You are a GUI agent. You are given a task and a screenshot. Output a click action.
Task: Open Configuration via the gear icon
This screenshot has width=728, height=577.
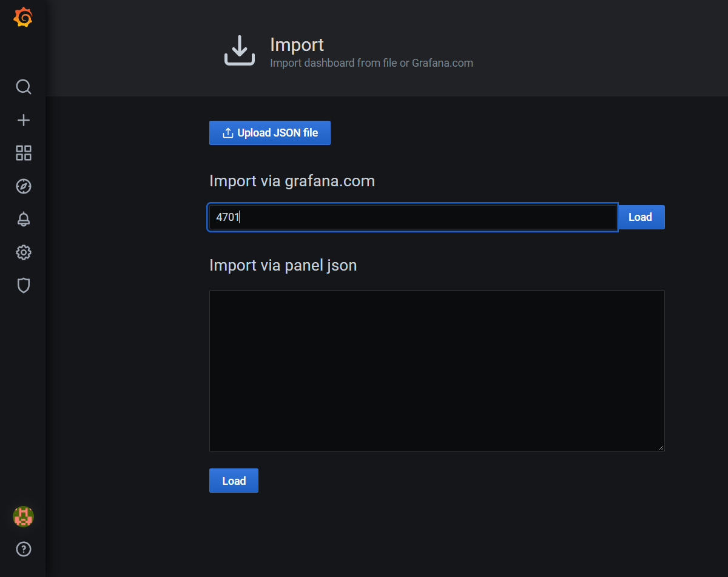coord(23,252)
